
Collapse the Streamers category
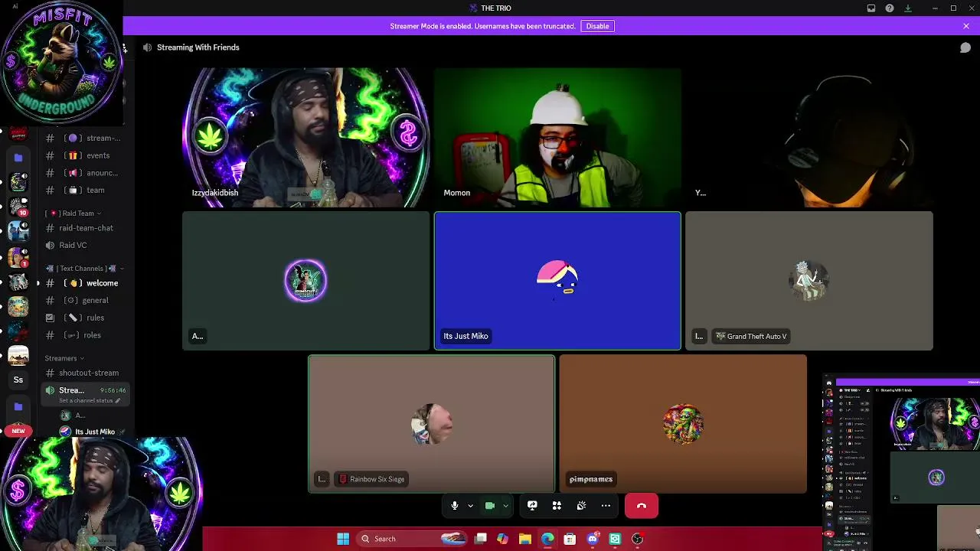[x=64, y=358]
